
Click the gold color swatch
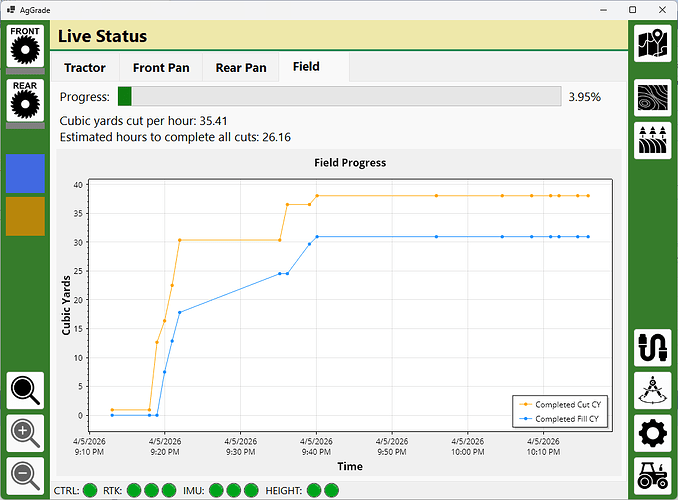[25, 216]
